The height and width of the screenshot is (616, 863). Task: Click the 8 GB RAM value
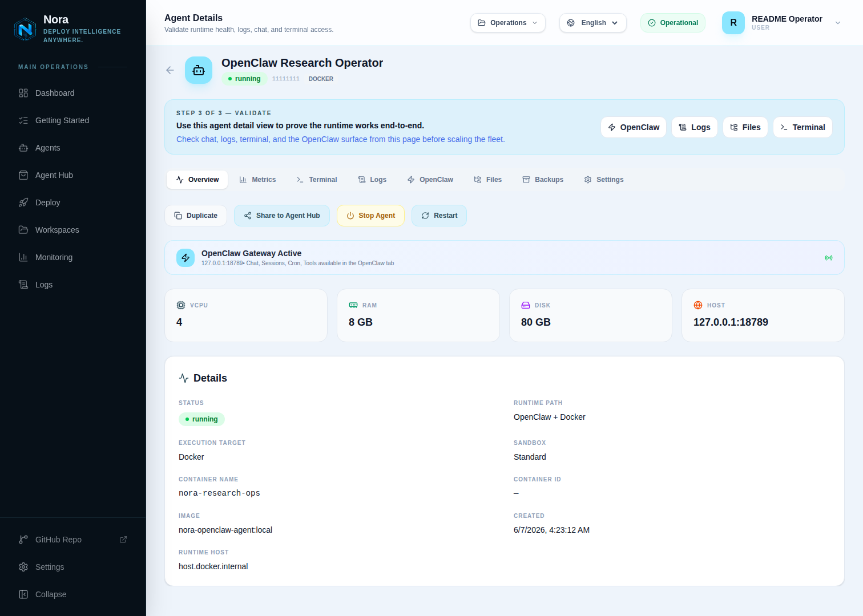click(x=361, y=322)
